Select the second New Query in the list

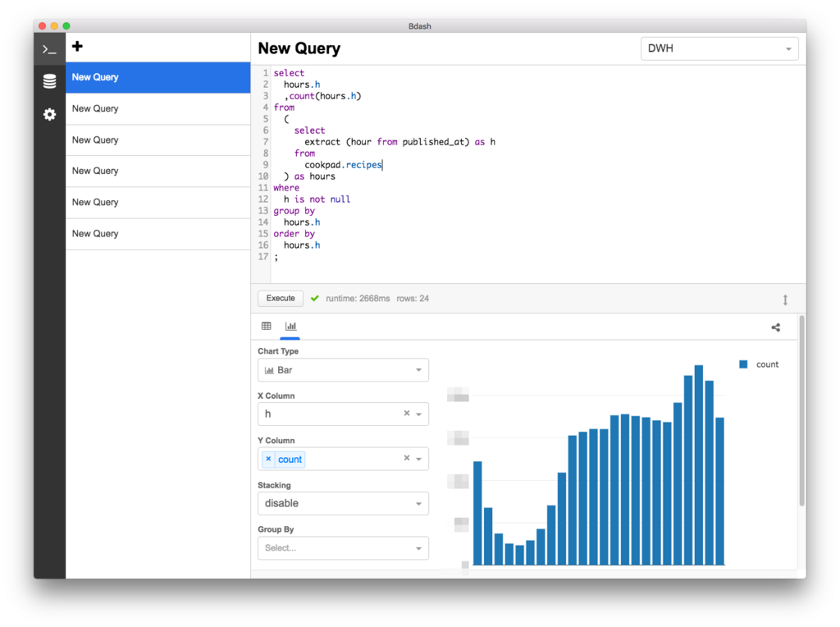click(x=158, y=109)
